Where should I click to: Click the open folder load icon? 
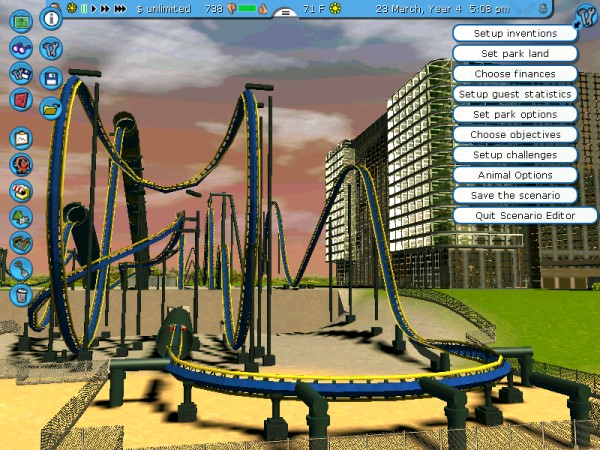pyautogui.click(x=51, y=108)
